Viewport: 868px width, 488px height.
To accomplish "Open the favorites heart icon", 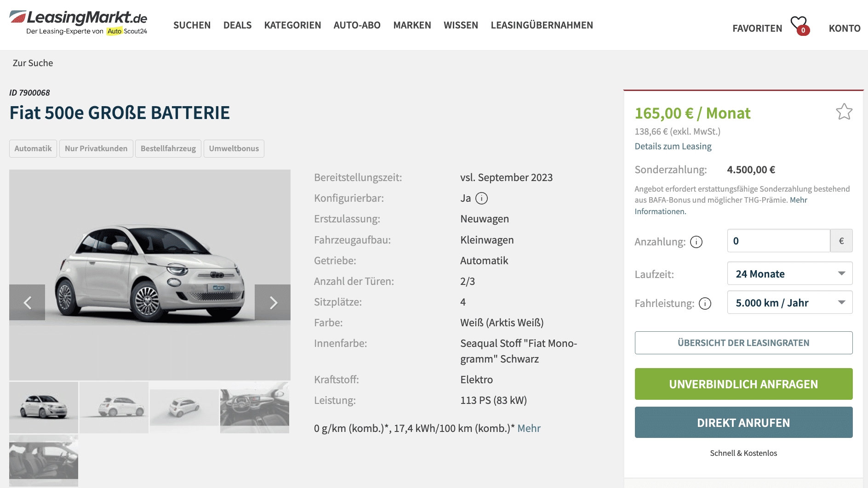I will (x=799, y=25).
